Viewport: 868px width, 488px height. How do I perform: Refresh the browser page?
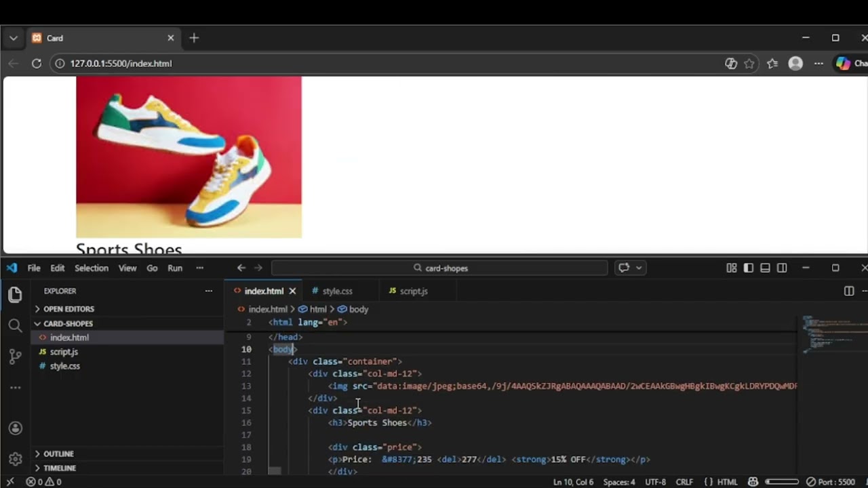(x=37, y=63)
